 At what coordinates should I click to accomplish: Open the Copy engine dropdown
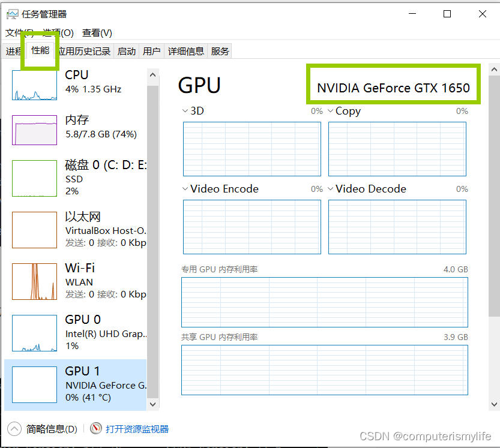pyautogui.click(x=330, y=111)
